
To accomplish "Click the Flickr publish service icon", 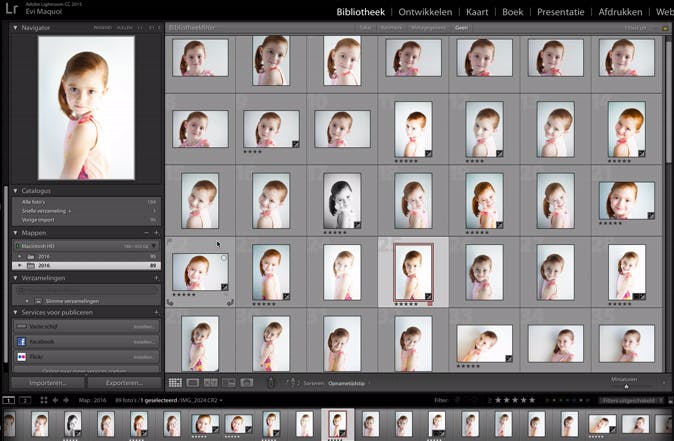I will tap(22, 356).
